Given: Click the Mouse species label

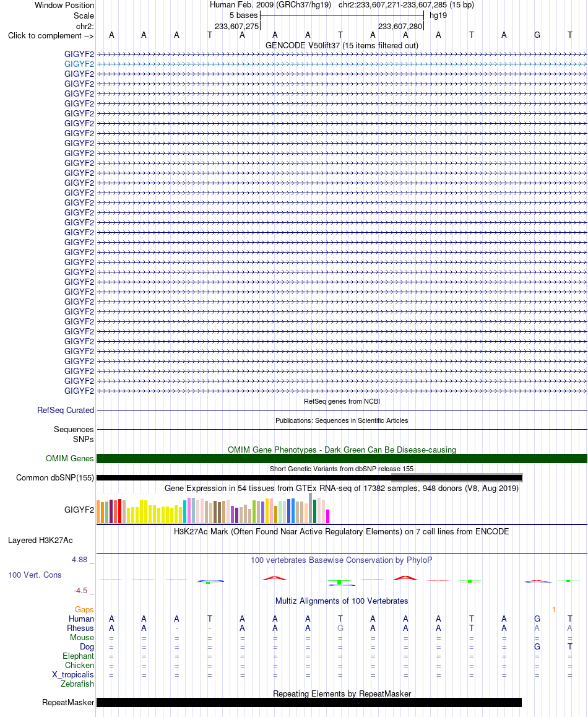Looking at the screenshot, I should click(82, 637).
